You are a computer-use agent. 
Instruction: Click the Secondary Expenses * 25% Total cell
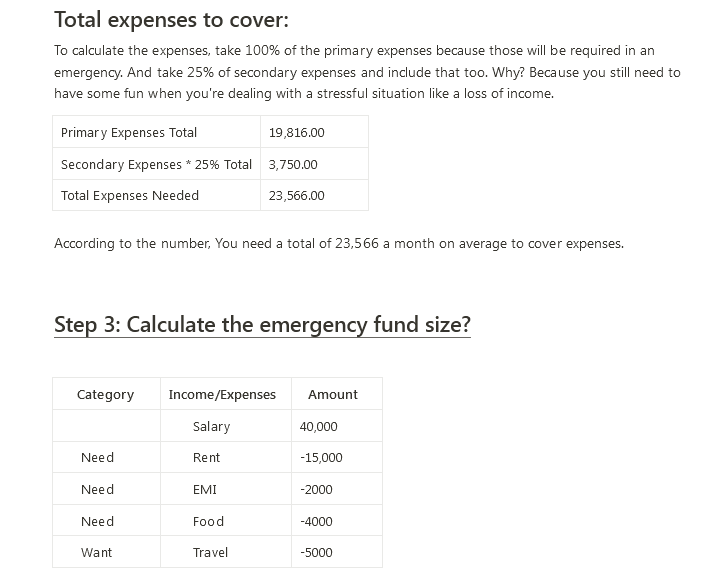pyautogui.click(x=156, y=164)
